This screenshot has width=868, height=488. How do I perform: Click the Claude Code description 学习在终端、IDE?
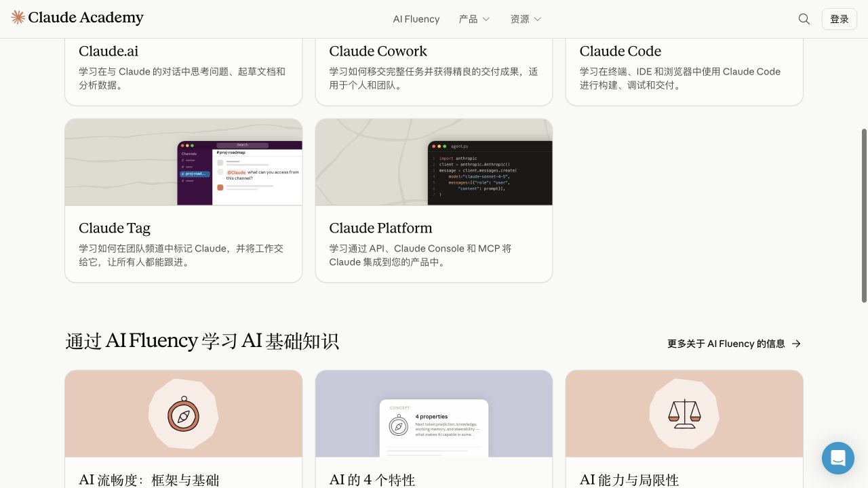click(x=680, y=78)
